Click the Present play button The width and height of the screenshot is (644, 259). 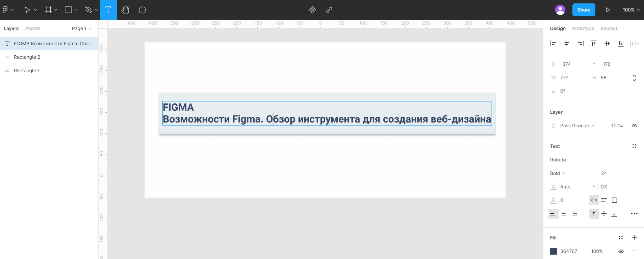coord(608,10)
